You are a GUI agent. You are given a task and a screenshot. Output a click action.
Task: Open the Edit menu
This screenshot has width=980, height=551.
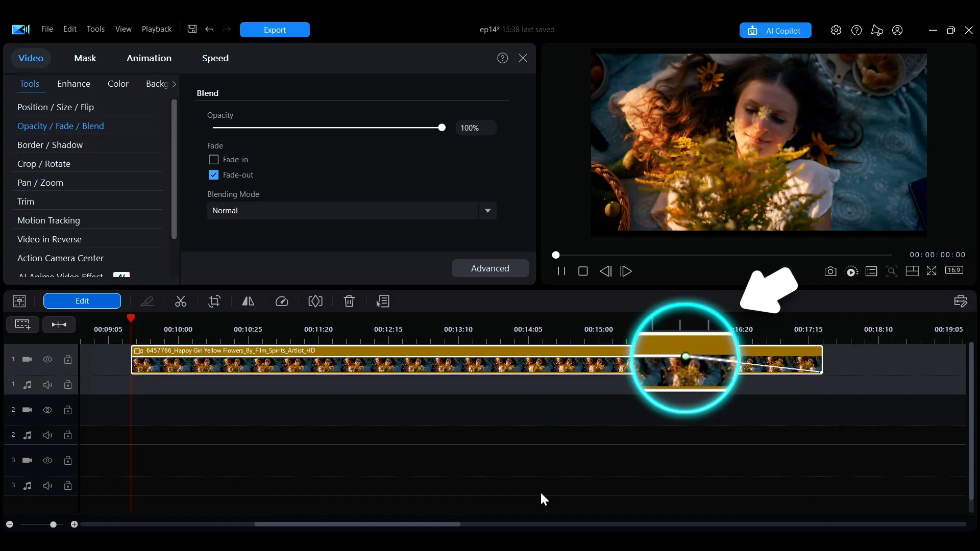(x=70, y=29)
